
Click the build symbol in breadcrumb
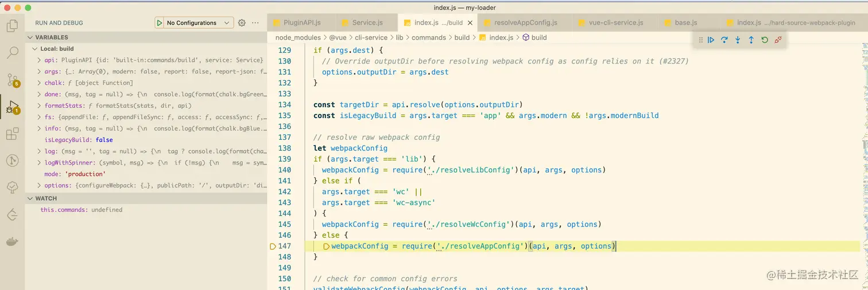[x=534, y=38]
